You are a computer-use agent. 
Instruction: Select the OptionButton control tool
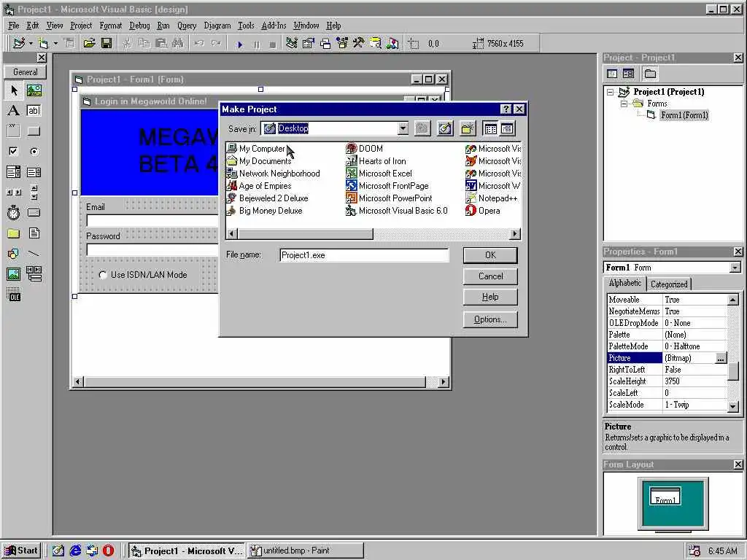(34, 152)
